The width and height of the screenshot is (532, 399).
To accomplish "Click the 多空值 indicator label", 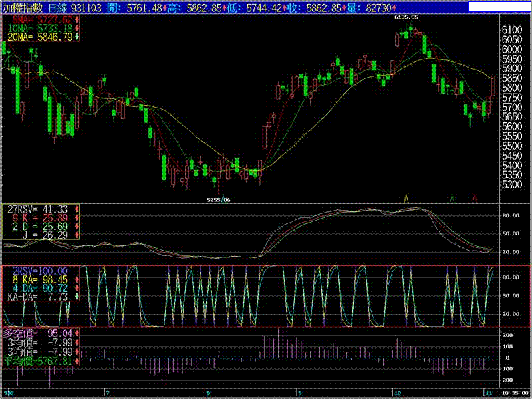I will [19, 332].
